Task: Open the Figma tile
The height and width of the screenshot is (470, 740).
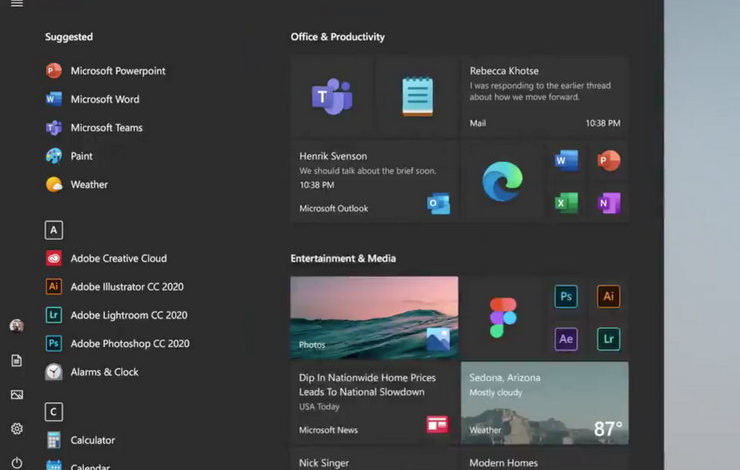Action: (502, 318)
